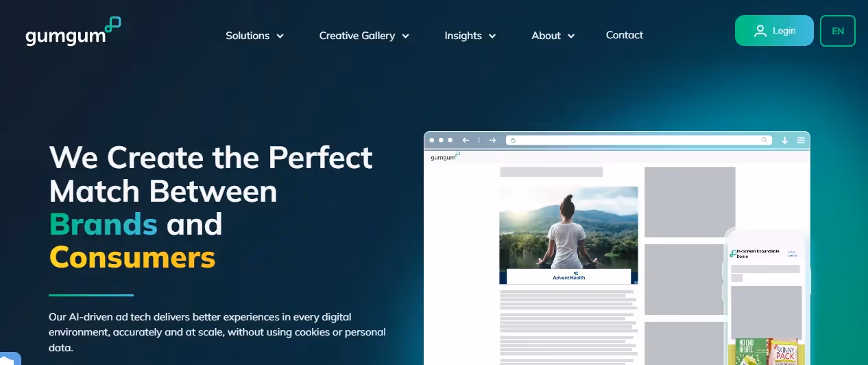Click the Skinny Pack product ad
The width and height of the screenshot is (868, 365).
[x=783, y=352]
